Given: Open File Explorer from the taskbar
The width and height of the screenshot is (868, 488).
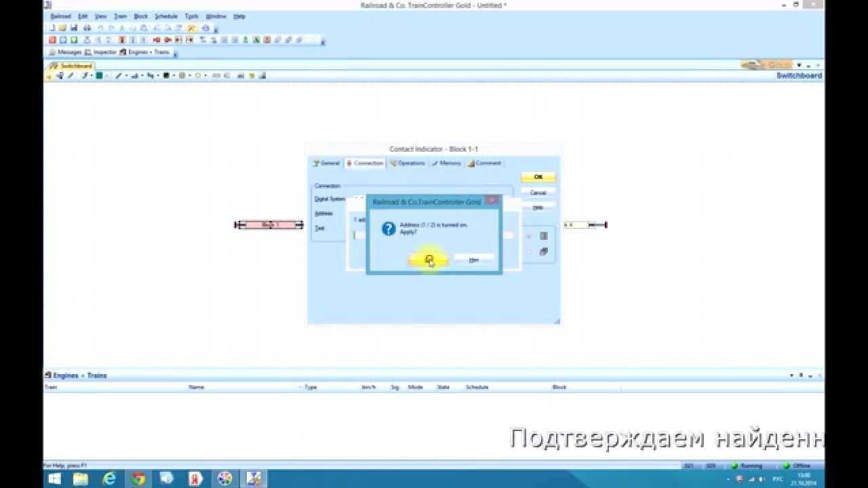Looking at the screenshot, I should pos(81,479).
